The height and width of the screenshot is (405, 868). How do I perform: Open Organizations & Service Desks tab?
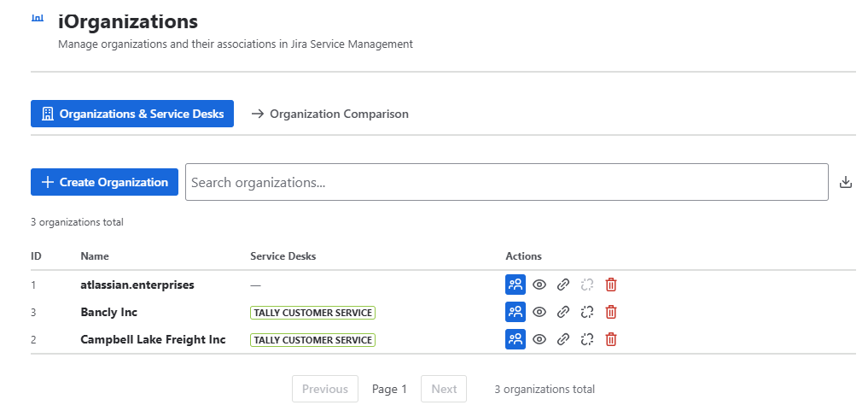point(132,114)
